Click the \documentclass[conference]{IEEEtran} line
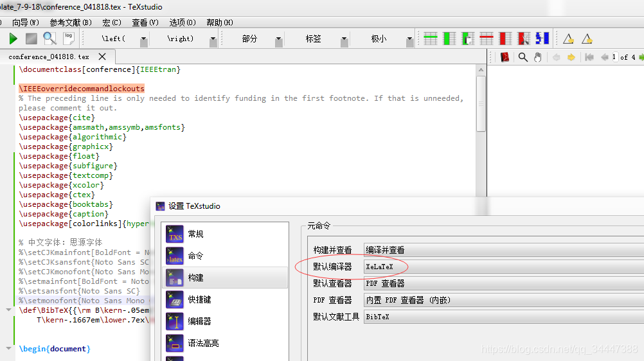 [x=100, y=69]
